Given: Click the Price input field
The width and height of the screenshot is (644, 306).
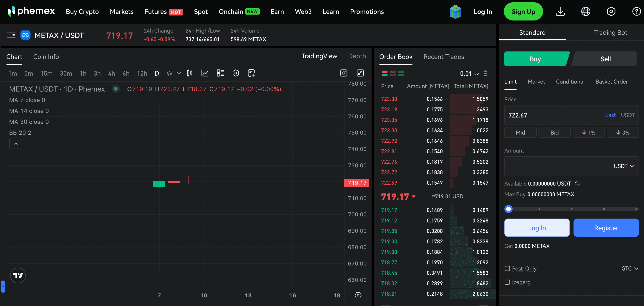Looking at the screenshot, I should [x=571, y=115].
